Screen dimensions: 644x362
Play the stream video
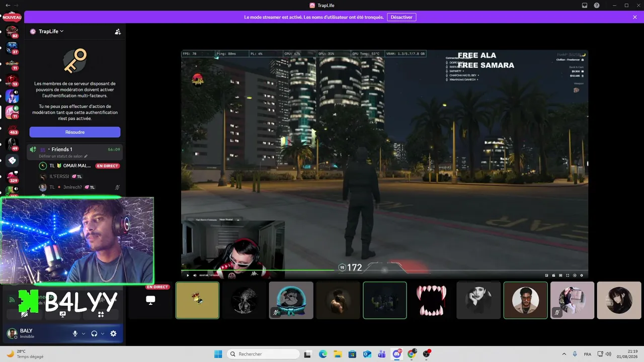click(x=188, y=275)
